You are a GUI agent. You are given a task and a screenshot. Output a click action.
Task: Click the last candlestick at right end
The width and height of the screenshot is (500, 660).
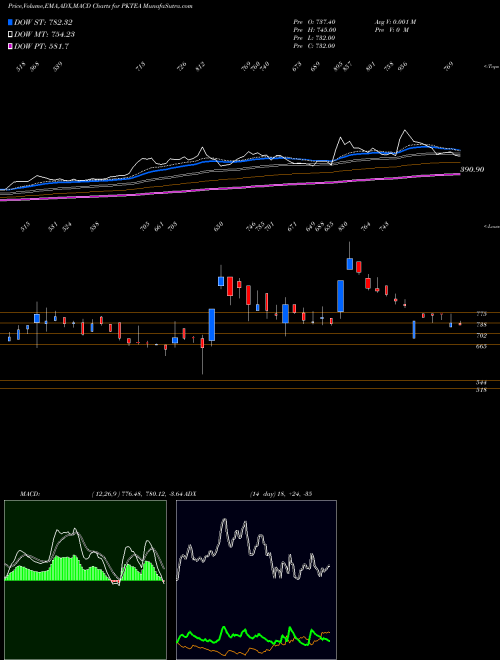pos(460,323)
